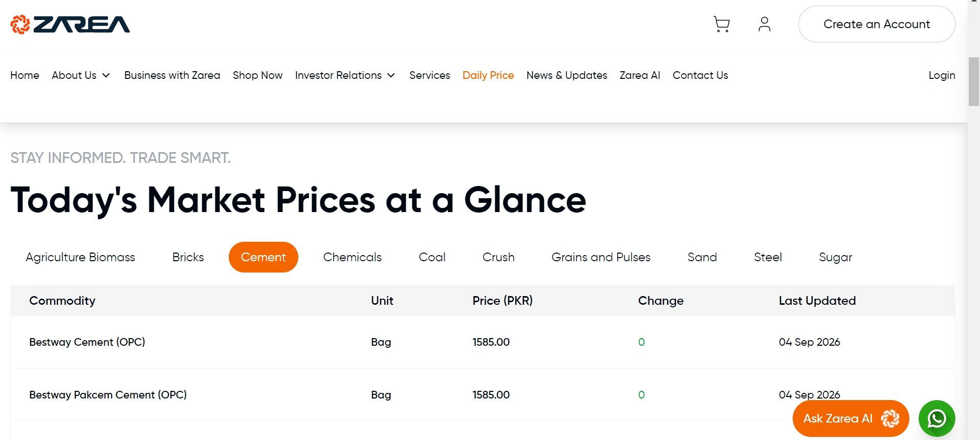980x440 pixels.
Task: Open the Chemicals price tab
Action: coord(352,257)
